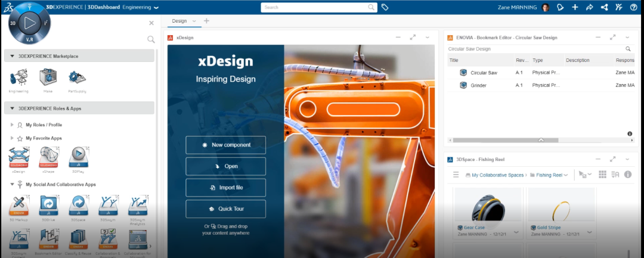Switch 3DSpace to grid tile view
Screen dimensions: 644x258
[x=602, y=175]
